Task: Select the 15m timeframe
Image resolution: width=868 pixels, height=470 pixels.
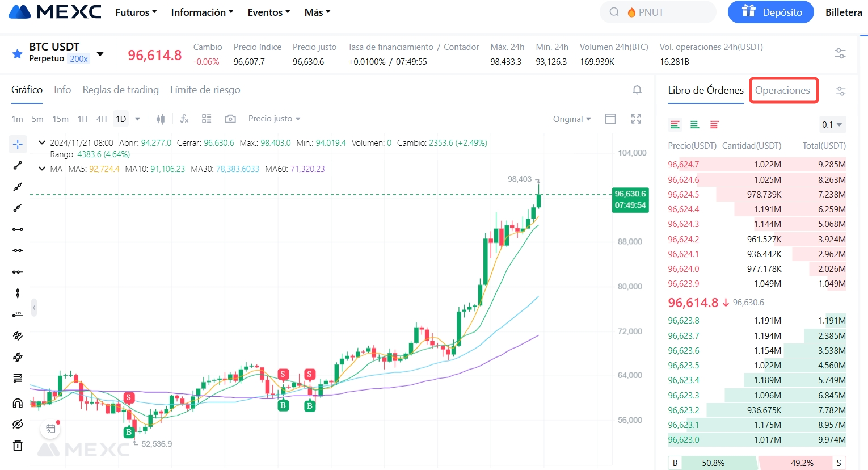Action: [60, 119]
